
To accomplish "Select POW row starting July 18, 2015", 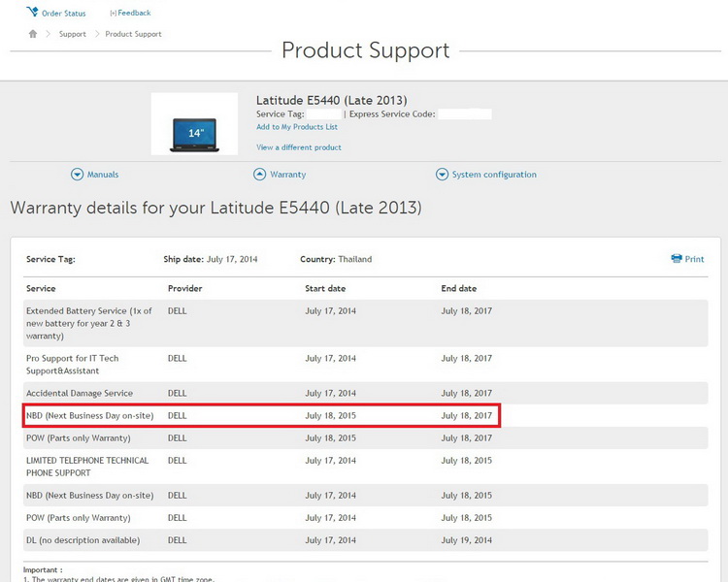I will click(x=365, y=438).
